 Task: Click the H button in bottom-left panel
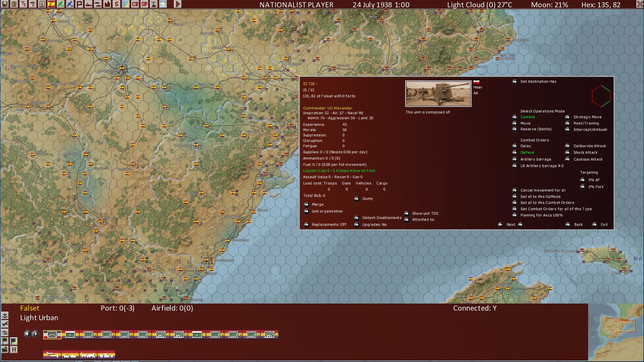click(x=14, y=349)
